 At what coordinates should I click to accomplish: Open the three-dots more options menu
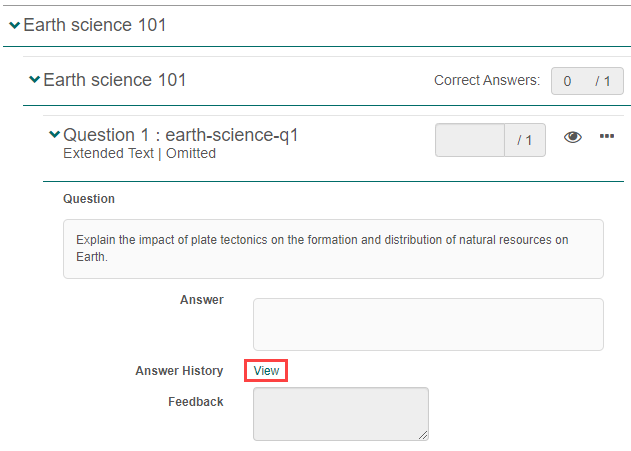click(607, 137)
